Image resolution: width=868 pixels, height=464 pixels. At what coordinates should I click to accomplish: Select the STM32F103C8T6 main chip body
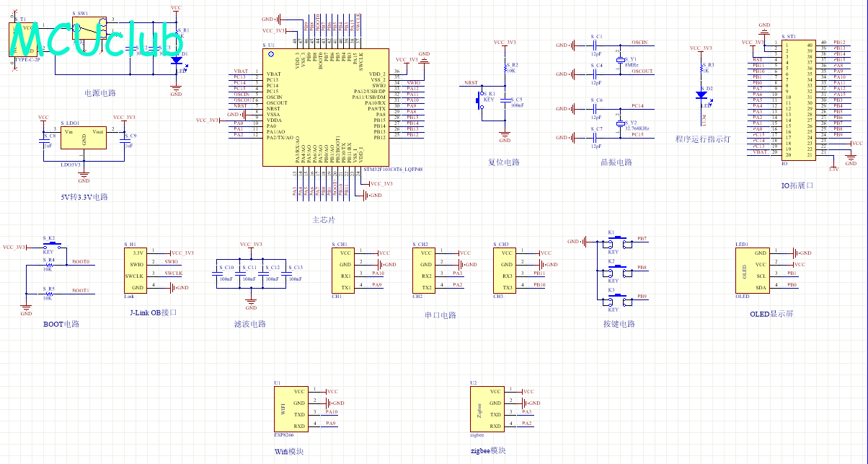[x=326, y=108]
